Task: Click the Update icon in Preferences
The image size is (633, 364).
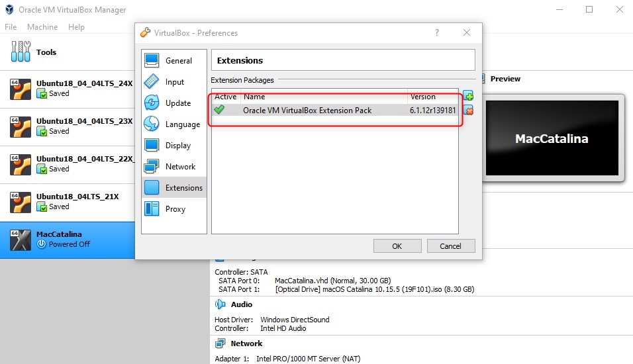Action: coord(152,103)
